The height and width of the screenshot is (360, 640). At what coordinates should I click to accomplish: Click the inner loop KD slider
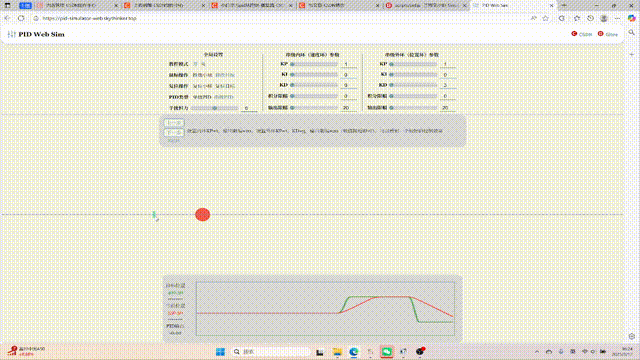pos(314,85)
